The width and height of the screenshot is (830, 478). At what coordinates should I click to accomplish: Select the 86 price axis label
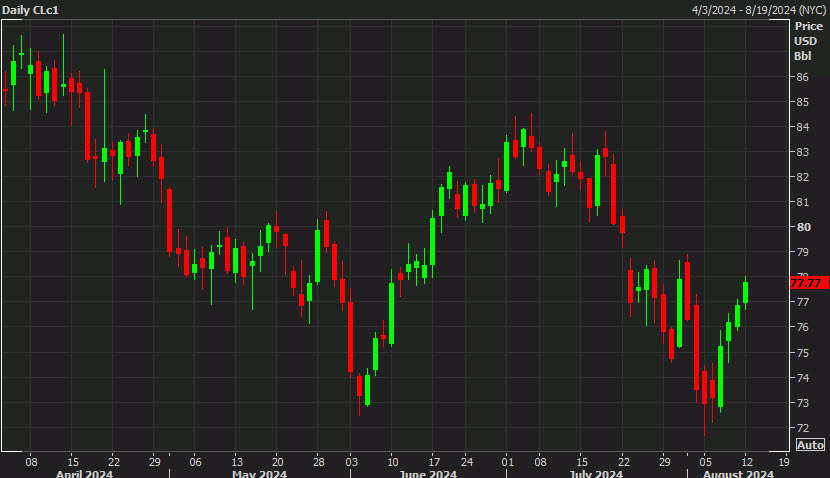[802, 77]
